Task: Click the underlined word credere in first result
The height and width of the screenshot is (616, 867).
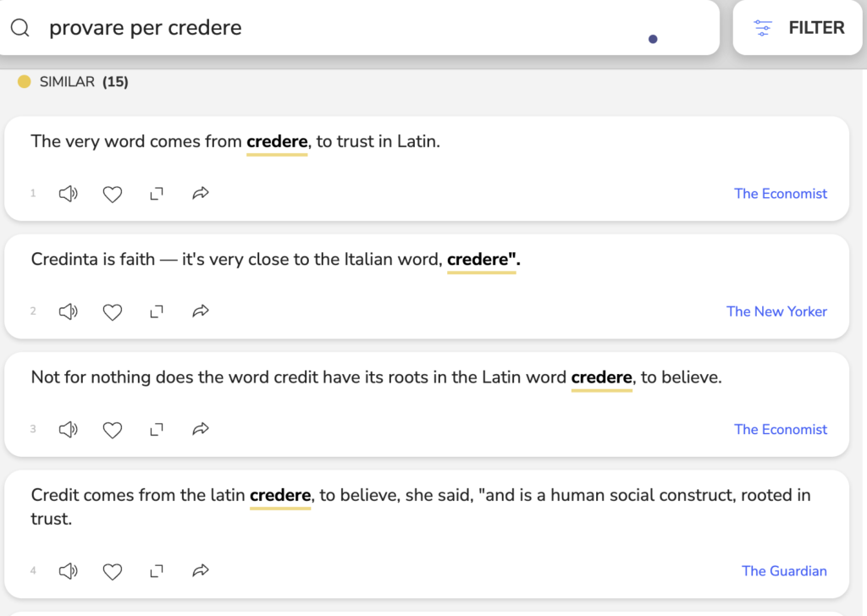Action: [277, 141]
